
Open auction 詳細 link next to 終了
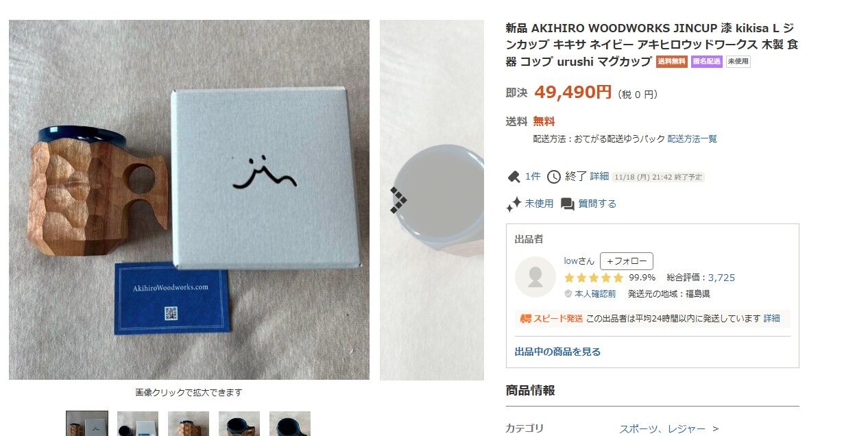pos(599,176)
